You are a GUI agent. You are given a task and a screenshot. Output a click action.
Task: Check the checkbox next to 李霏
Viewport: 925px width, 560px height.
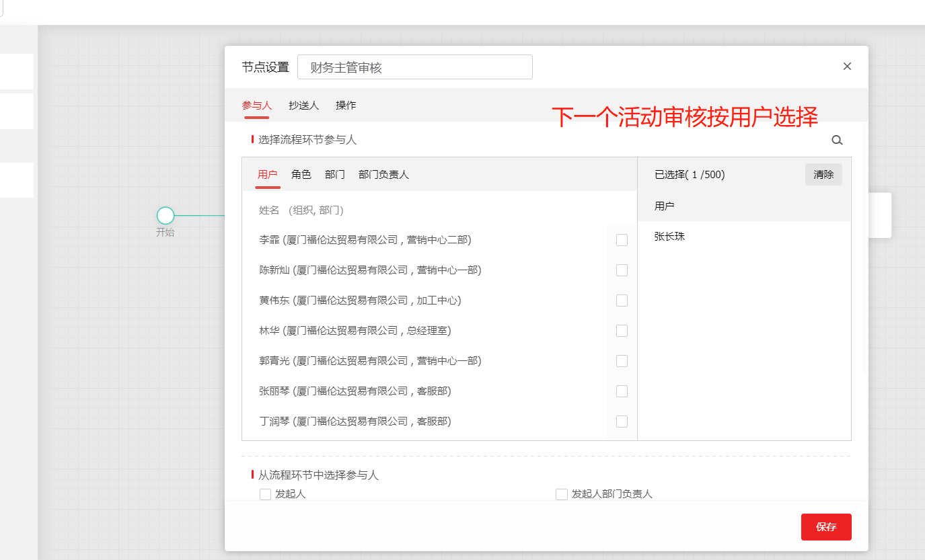(621, 239)
